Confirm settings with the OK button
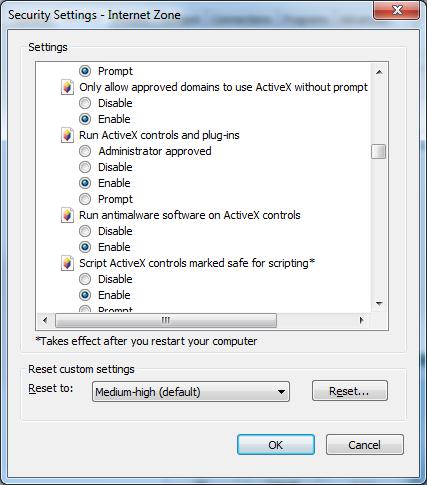This screenshot has width=427, height=485. click(x=276, y=445)
